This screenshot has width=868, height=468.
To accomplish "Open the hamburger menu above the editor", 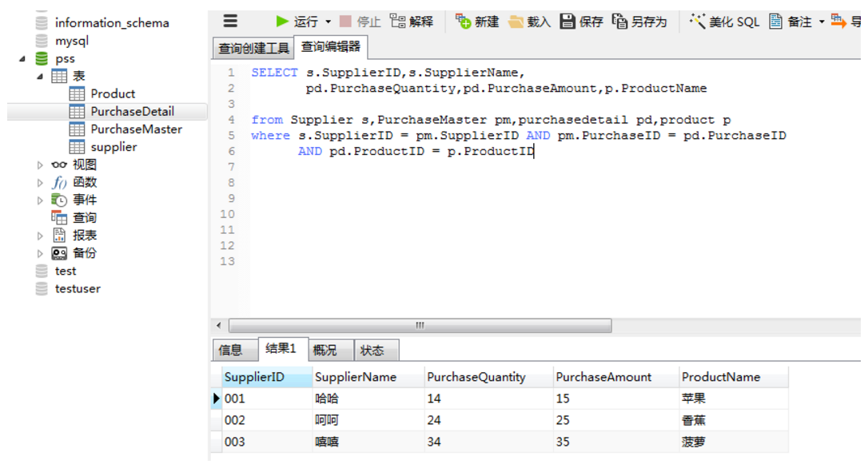I will (231, 20).
